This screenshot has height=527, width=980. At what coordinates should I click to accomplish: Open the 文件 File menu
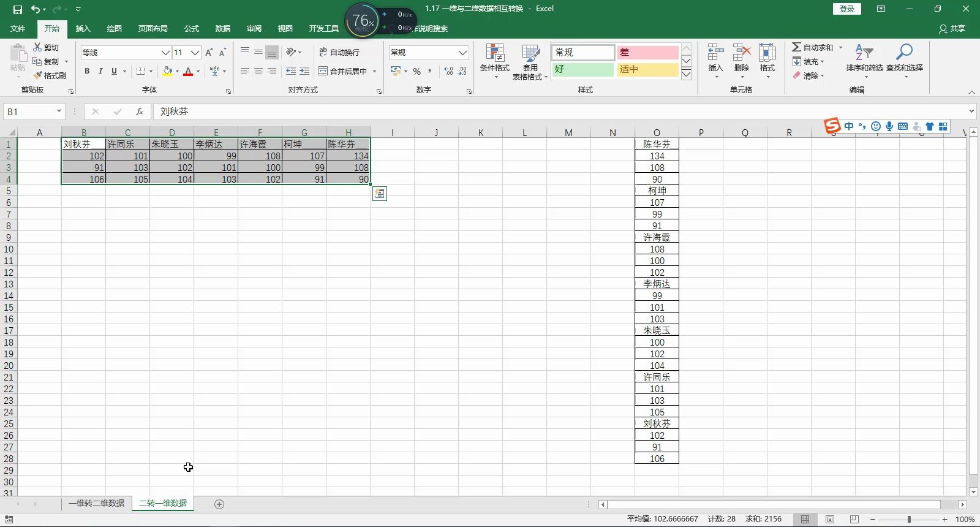click(x=18, y=29)
